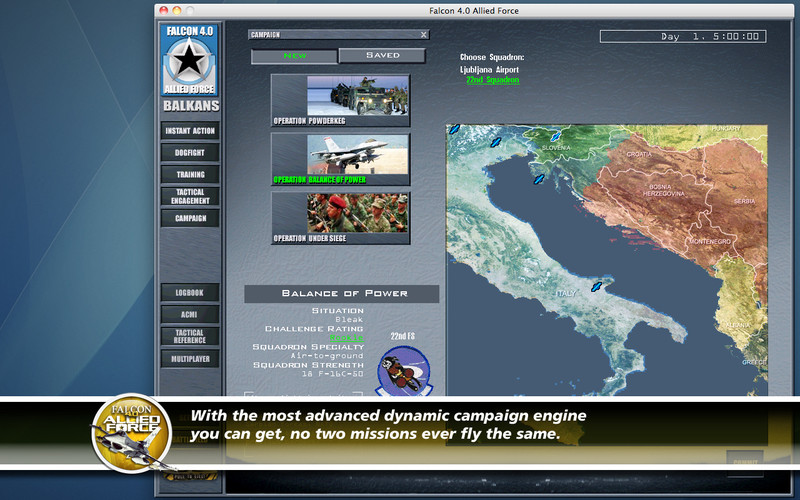Close the Campaign panel with X
This screenshot has height=500, width=800.
(423, 35)
